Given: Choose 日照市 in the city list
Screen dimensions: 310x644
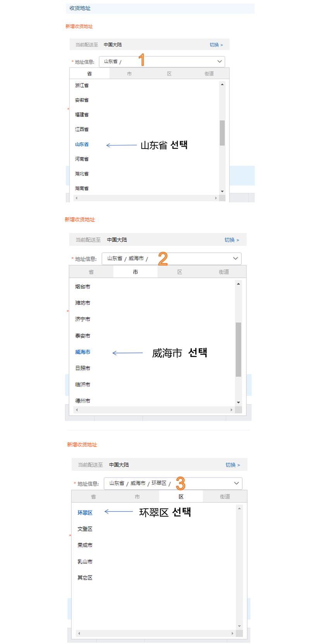Looking at the screenshot, I should pyautogui.click(x=83, y=368).
